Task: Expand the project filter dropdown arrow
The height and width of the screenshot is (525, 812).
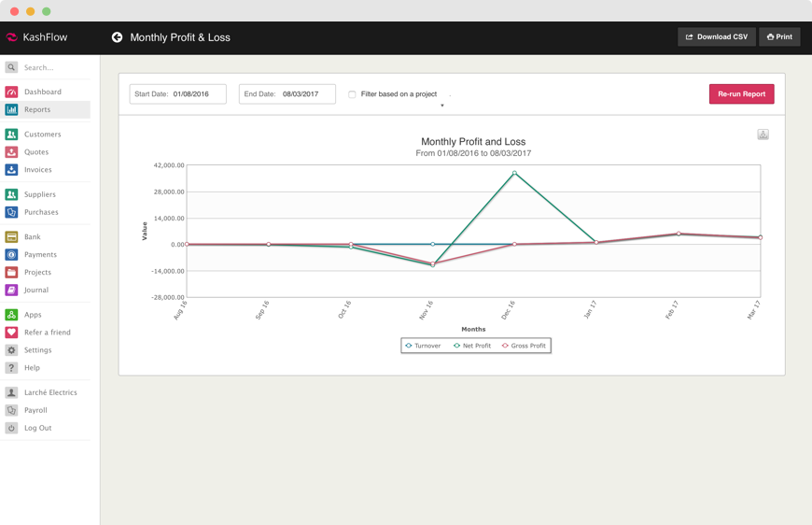Action: pos(442,106)
